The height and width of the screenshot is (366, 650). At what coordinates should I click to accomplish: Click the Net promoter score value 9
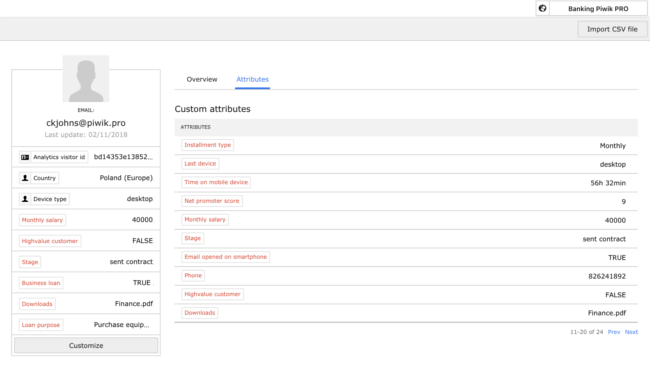(623, 201)
